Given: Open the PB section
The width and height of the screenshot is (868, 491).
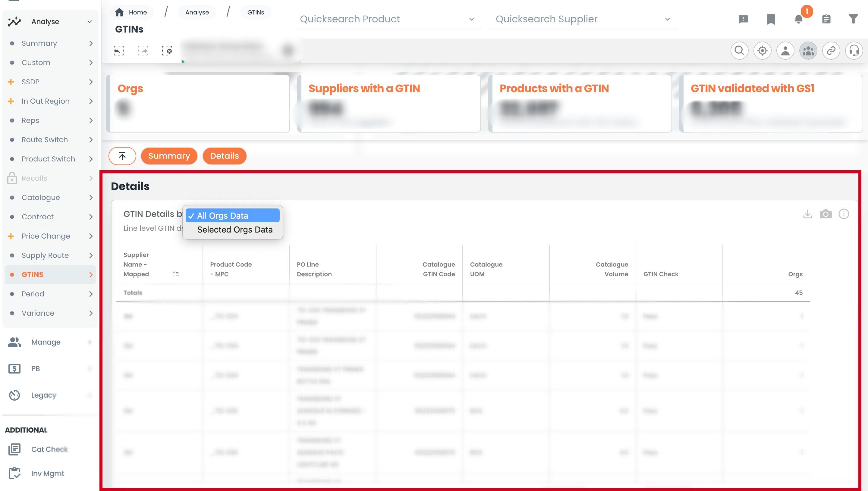Looking at the screenshot, I should click(50, 369).
